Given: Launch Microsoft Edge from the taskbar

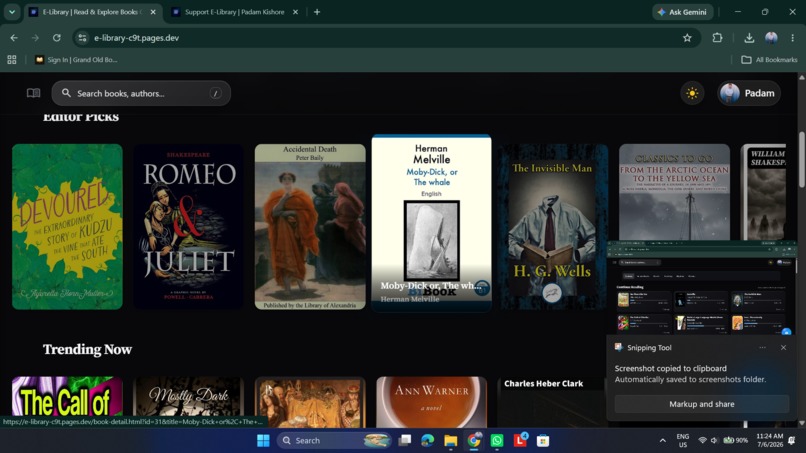Looking at the screenshot, I should tap(428, 441).
